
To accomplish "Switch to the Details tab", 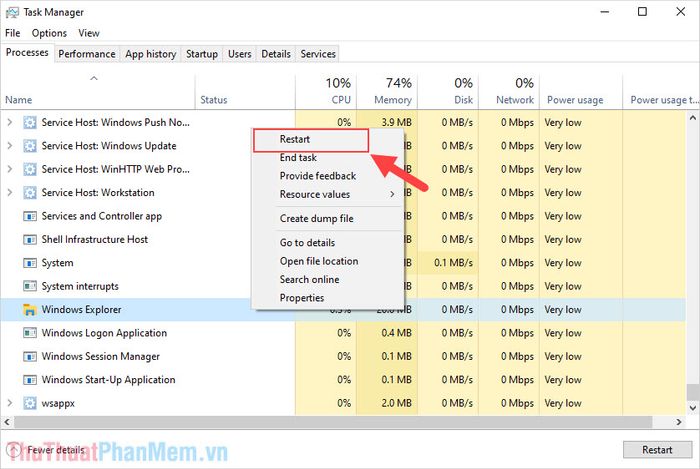I will [x=276, y=54].
